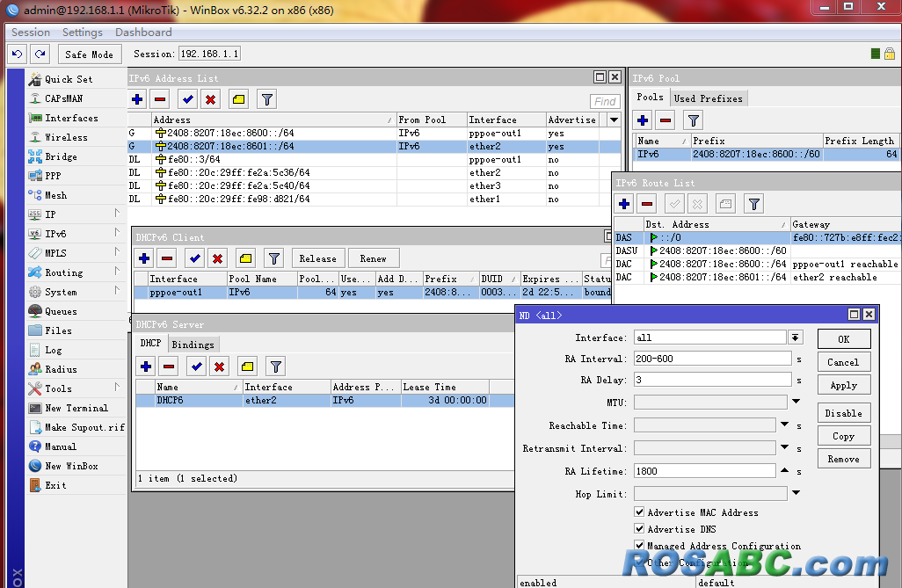Open the Mesh sidebar item

[55, 196]
